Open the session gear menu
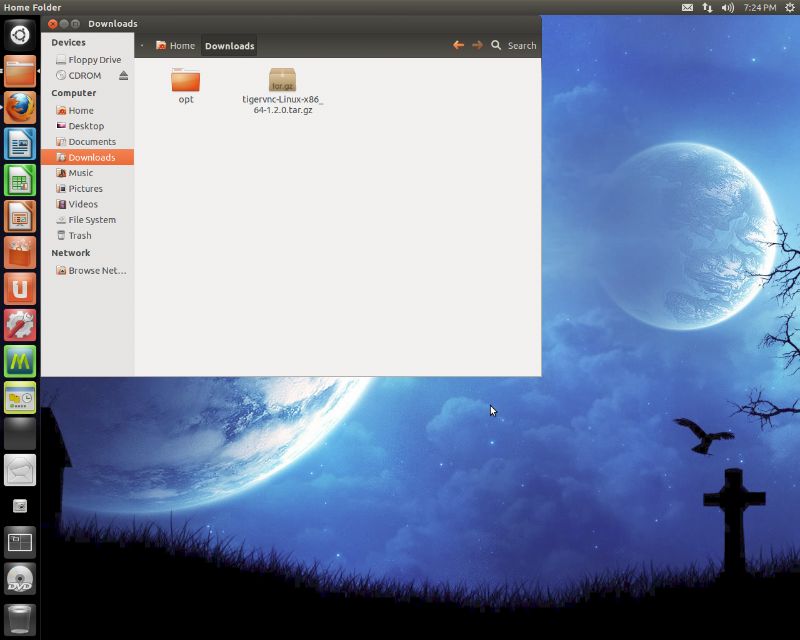The width and height of the screenshot is (800, 640). tap(789, 7)
